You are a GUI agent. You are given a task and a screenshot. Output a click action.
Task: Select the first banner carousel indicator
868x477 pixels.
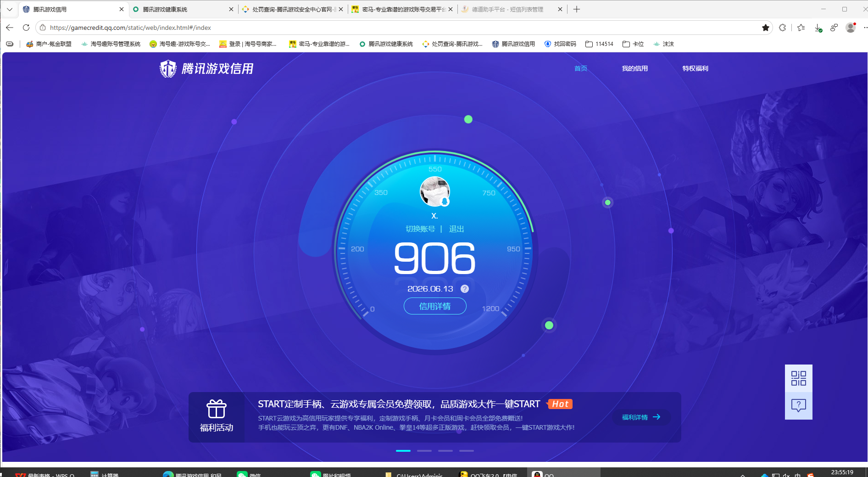(x=403, y=451)
